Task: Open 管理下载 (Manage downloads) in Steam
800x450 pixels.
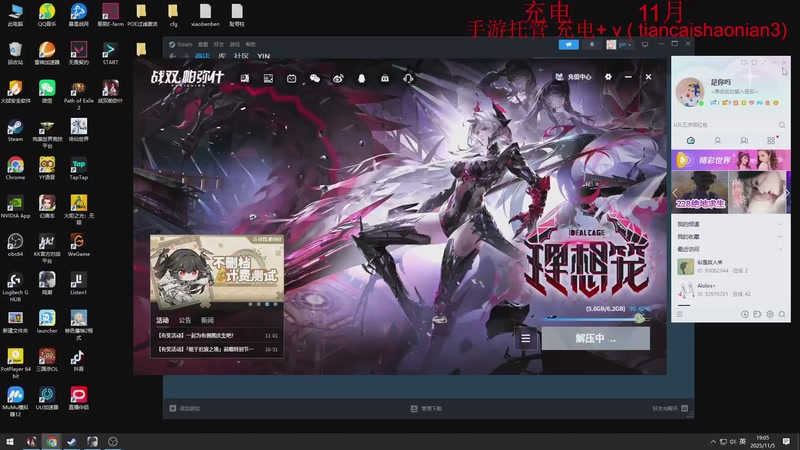Action: click(427, 408)
